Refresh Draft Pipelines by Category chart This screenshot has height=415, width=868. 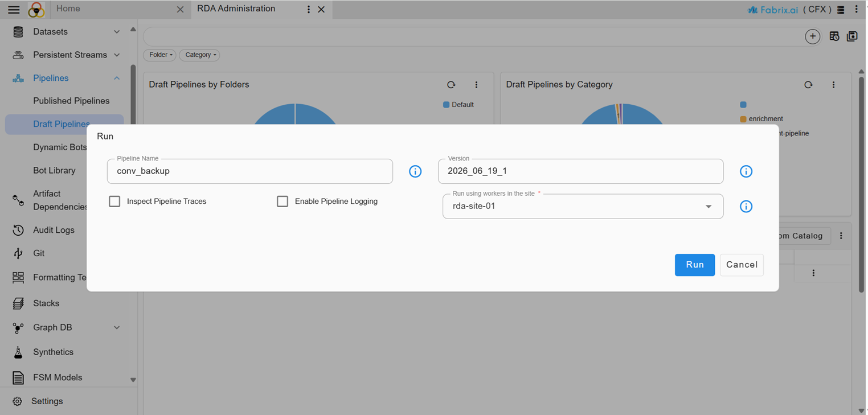pyautogui.click(x=808, y=85)
